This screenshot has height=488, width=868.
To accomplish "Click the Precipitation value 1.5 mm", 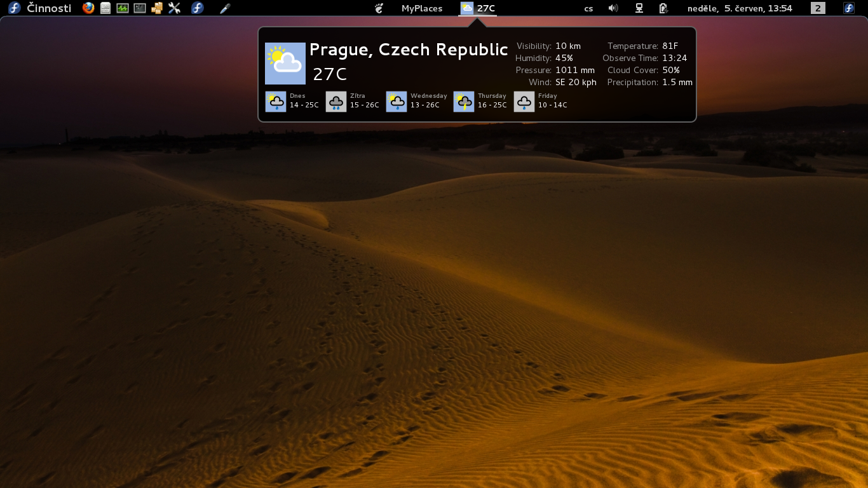I will click(x=677, y=83).
